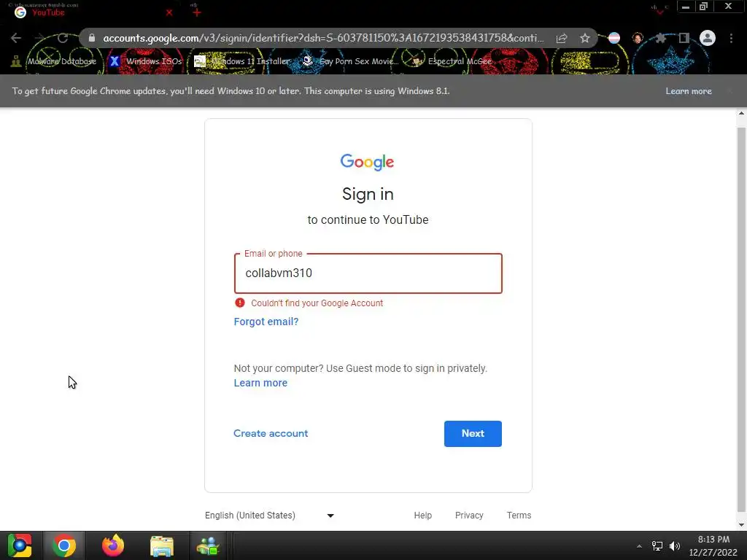Click the striped flag extension icon
This screenshot has width=747, height=560.
tap(614, 38)
